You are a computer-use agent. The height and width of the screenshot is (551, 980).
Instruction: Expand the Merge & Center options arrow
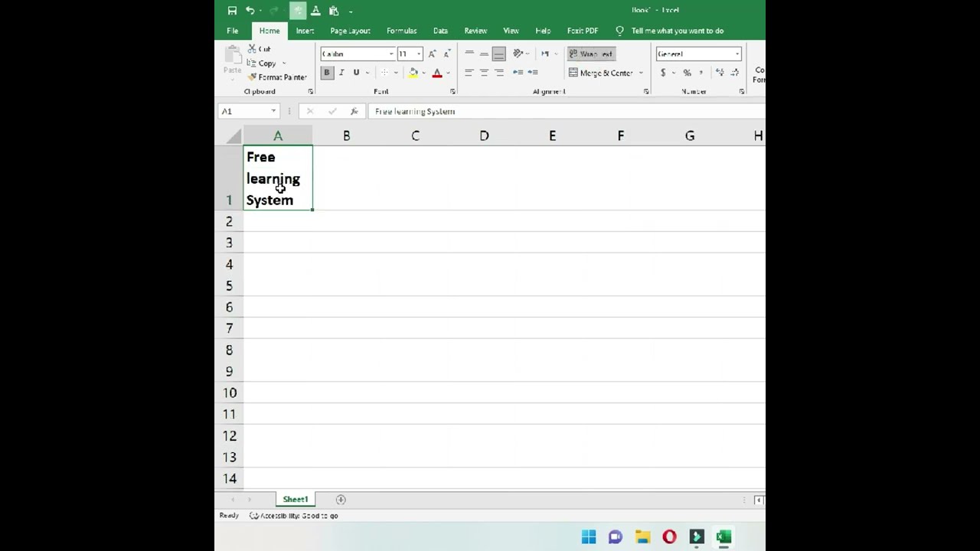[x=641, y=73]
